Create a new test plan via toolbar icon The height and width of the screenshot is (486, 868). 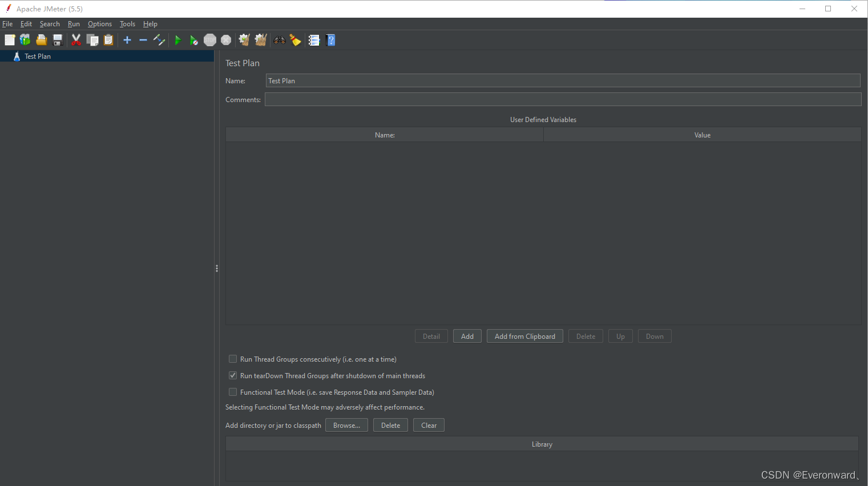(x=10, y=40)
